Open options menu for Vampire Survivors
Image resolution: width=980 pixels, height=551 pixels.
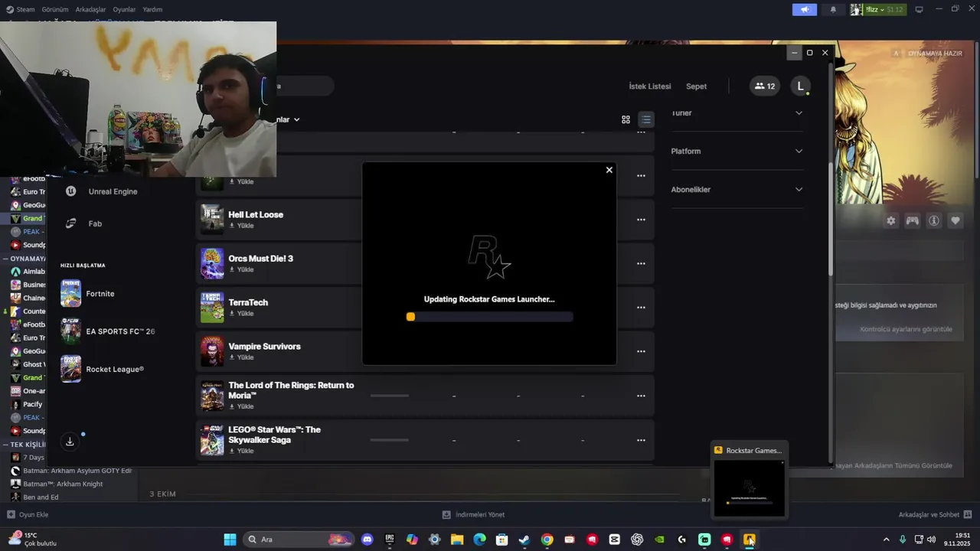pyautogui.click(x=641, y=351)
